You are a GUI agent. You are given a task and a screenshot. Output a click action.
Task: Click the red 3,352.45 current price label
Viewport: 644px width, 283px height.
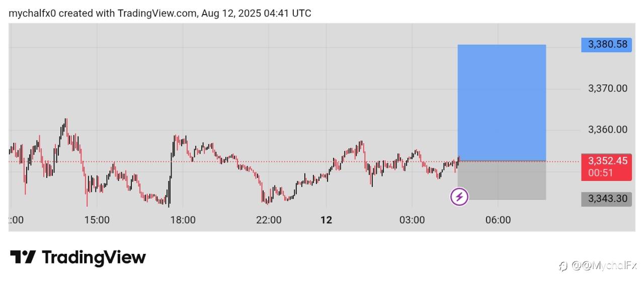click(x=608, y=161)
